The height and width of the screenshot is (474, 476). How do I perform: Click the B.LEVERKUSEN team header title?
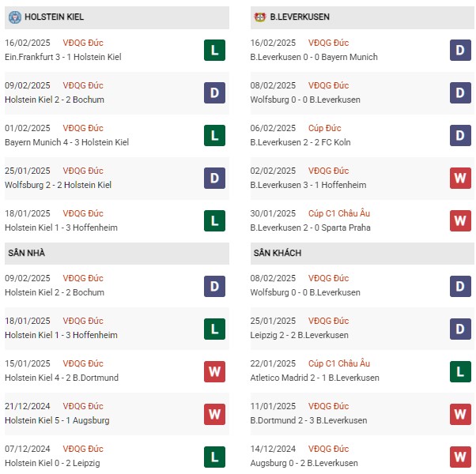[x=300, y=17]
